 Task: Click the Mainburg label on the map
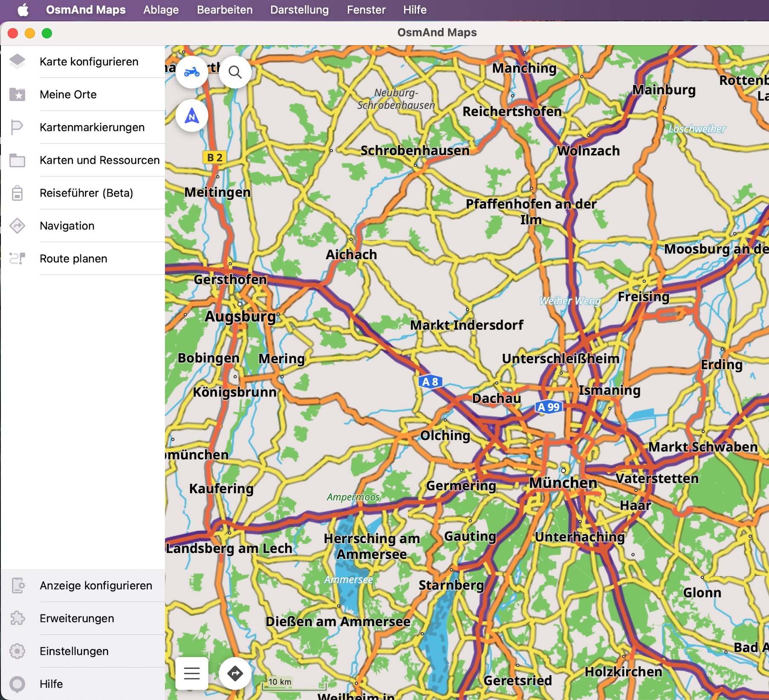(x=664, y=90)
